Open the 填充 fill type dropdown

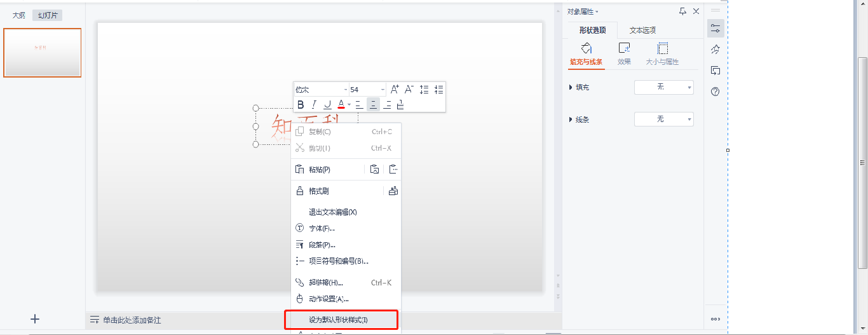coord(663,87)
